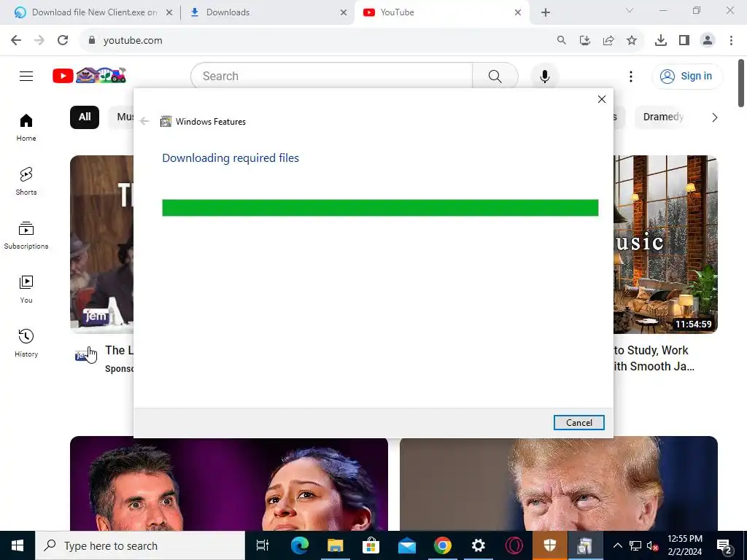Screen dimensions: 747x560
Task: Go back in Chrome
Action: click(16, 41)
